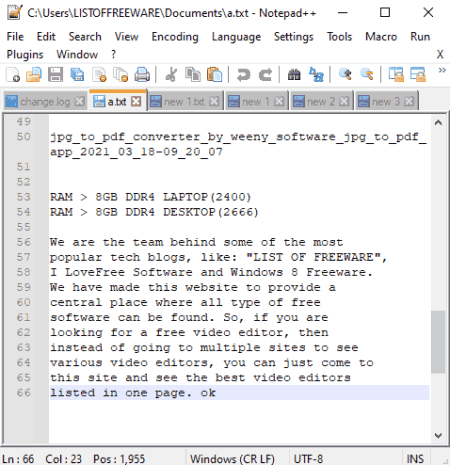
Task: Click the Notepad++ title bar app icon
Action: point(14,13)
